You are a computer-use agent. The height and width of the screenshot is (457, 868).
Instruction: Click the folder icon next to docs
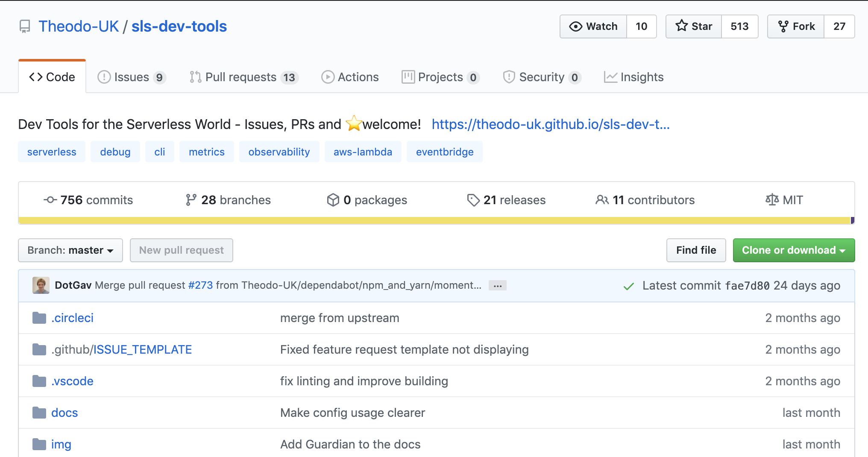pos(39,413)
